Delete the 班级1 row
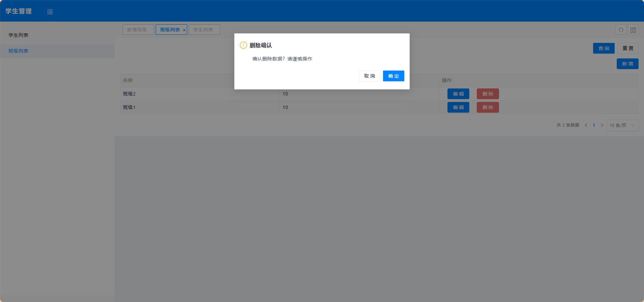 488,107
